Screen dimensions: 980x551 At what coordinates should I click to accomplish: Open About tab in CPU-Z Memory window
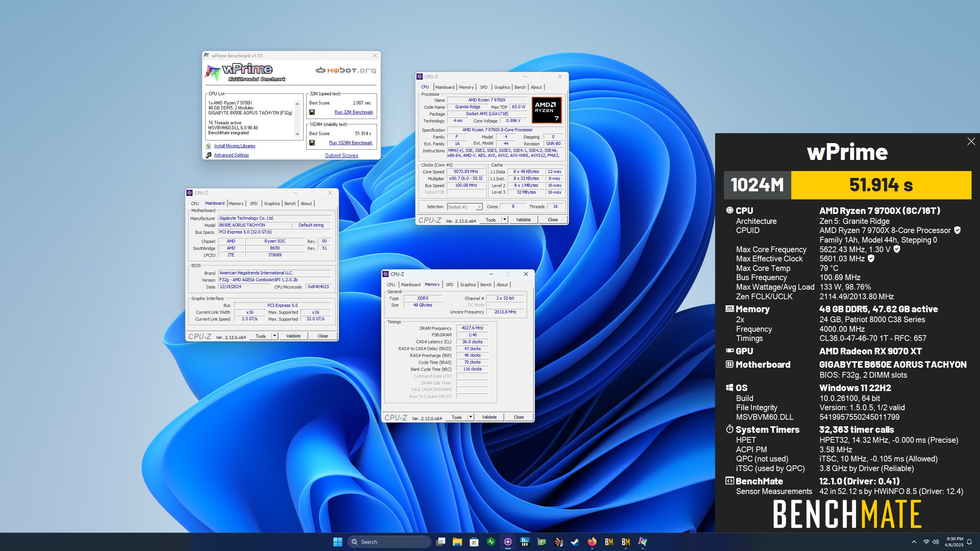pyautogui.click(x=502, y=285)
